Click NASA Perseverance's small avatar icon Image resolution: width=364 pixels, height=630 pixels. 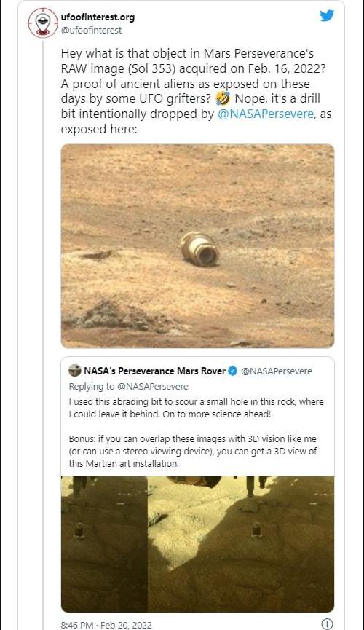pos(75,371)
